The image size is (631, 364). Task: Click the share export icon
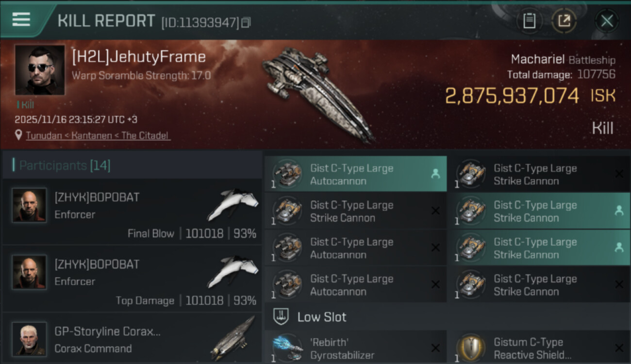click(564, 20)
